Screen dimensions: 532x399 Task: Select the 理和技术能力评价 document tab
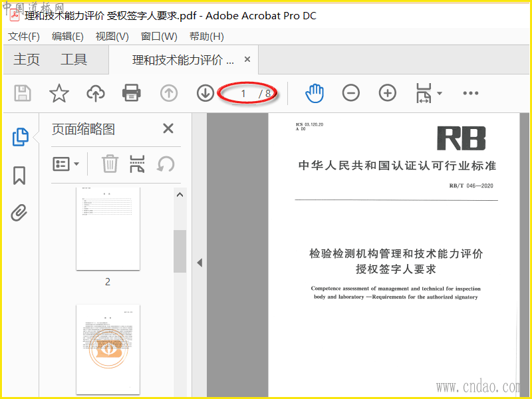pos(183,60)
